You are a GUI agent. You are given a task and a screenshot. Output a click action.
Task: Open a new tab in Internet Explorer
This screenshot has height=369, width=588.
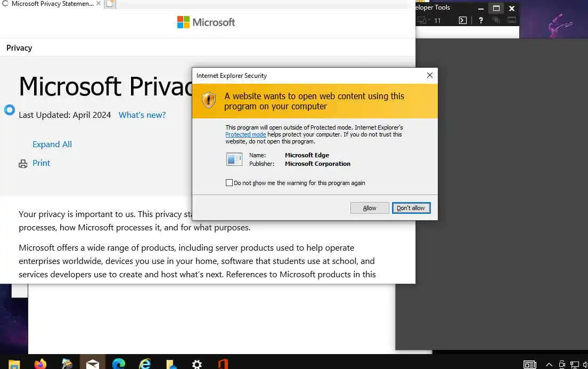(110, 4)
